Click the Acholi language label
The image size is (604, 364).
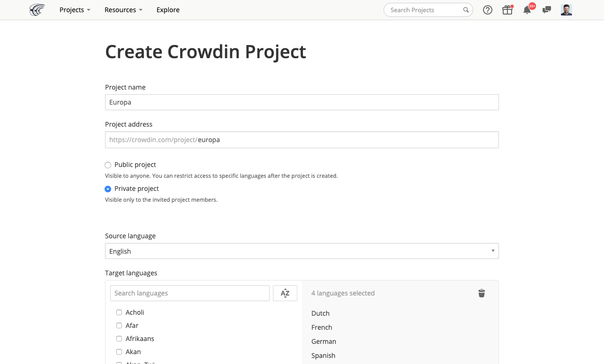point(135,312)
